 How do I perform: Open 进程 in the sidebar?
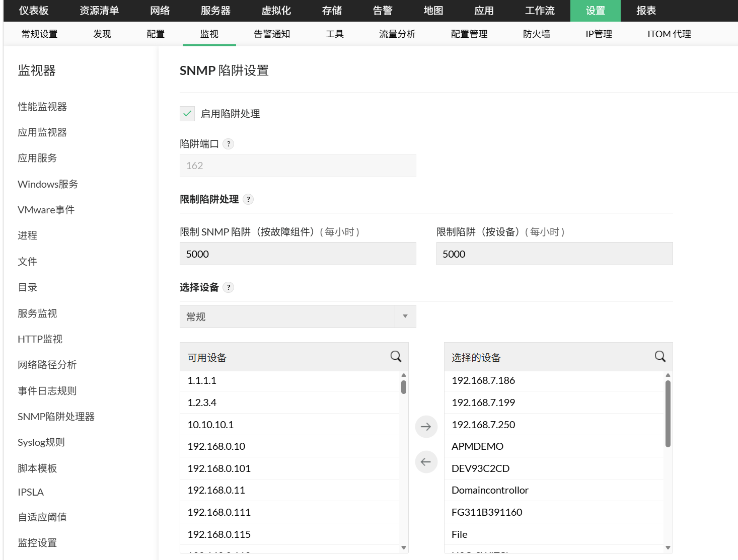28,235
